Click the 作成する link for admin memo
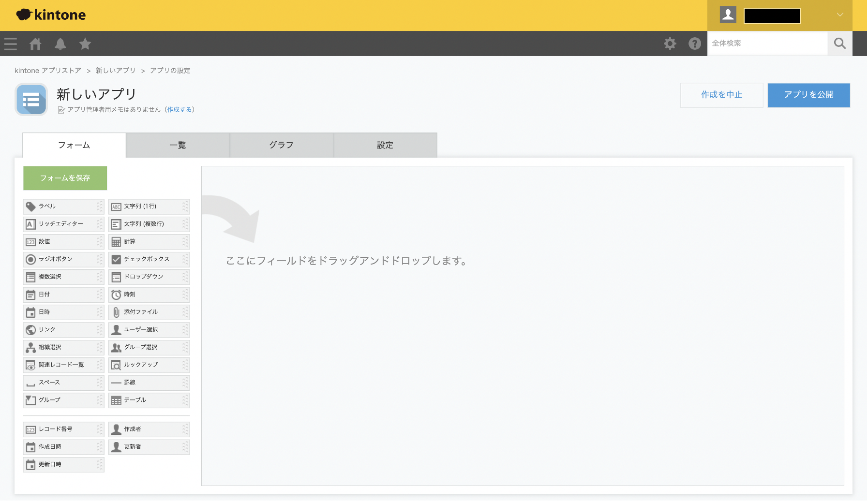The width and height of the screenshot is (868, 501). (179, 109)
